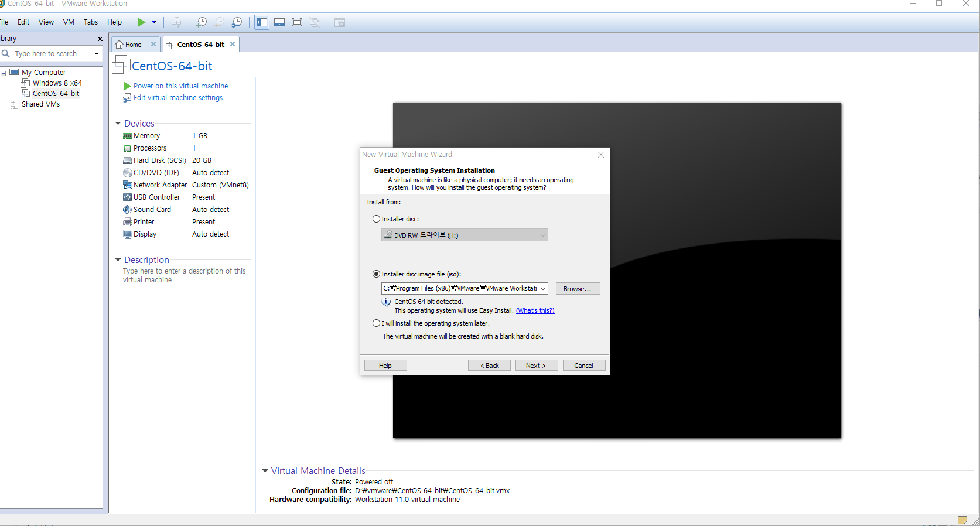Cancel the New Virtual Machine Wizard
The width and height of the screenshot is (980, 526).
click(x=584, y=366)
